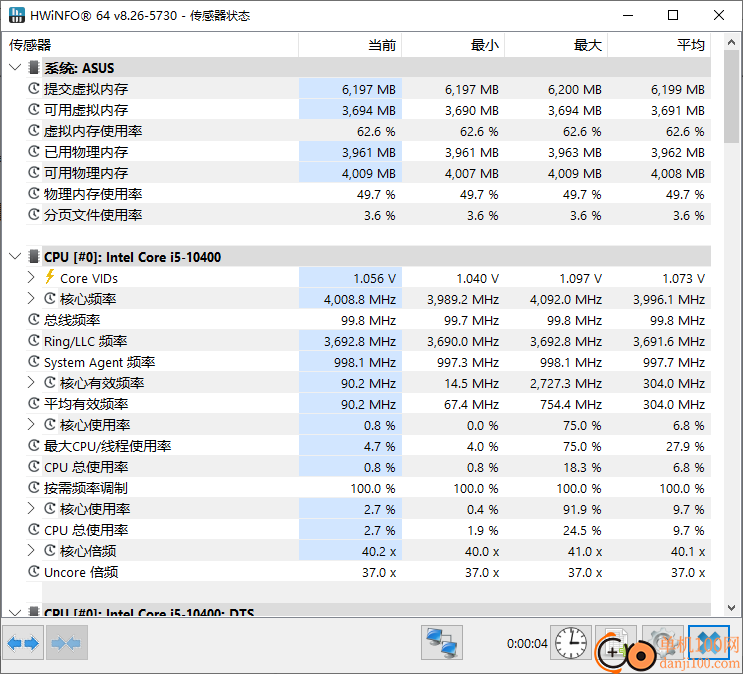Click the 3,962 MB average used physical memory
The height and width of the screenshot is (674, 743).
pyautogui.click(x=678, y=153)
